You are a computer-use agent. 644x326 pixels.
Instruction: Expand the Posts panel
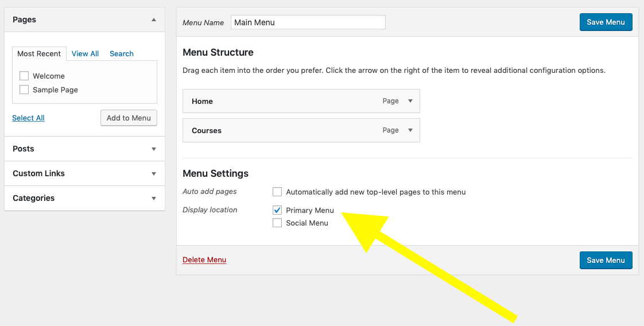point(153,149)
